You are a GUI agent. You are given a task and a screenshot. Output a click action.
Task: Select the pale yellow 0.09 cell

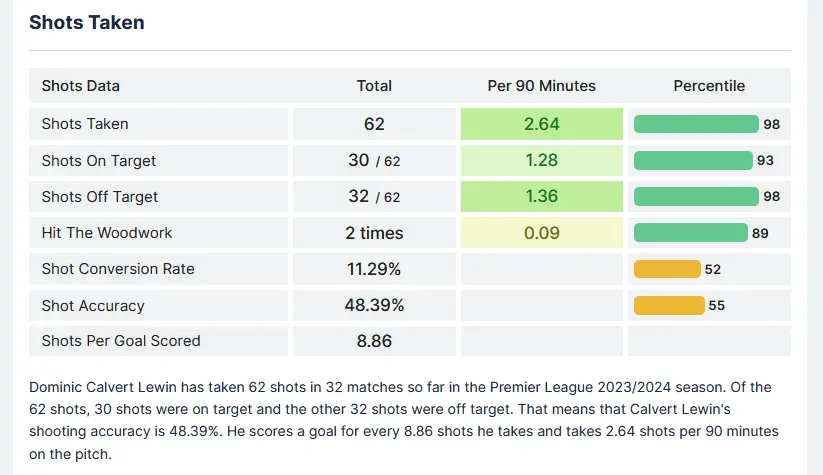(541, 233)
